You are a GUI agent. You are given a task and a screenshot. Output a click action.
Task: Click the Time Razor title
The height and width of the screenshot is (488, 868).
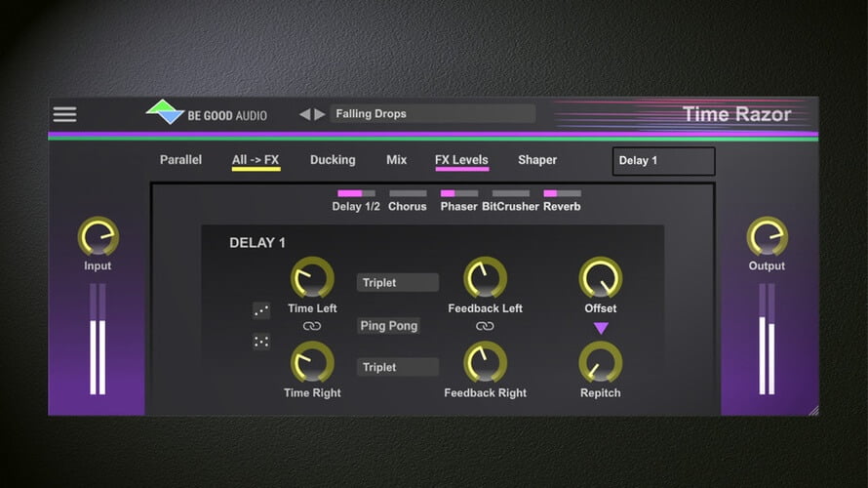point(736,114)
